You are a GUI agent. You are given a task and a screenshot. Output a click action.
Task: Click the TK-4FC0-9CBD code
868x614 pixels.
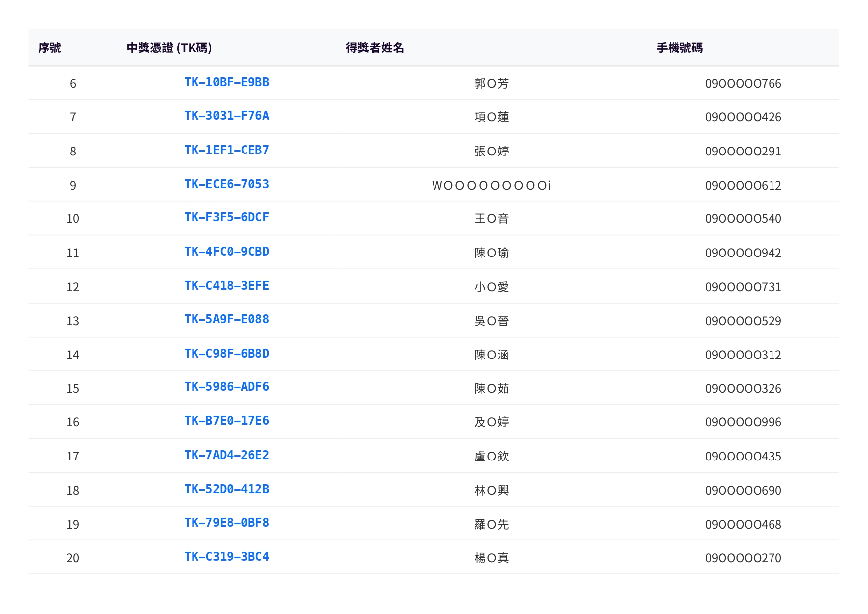coord(227,252)
